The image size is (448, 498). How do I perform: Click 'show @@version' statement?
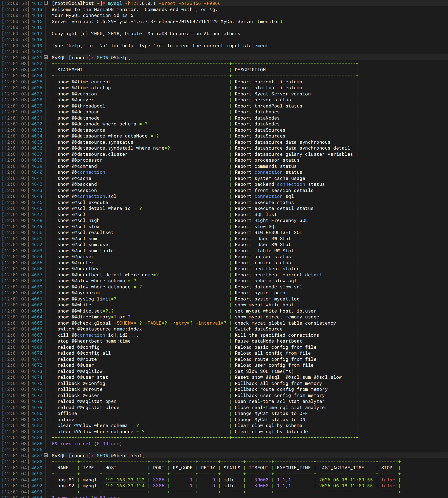(x=77, y=94)
